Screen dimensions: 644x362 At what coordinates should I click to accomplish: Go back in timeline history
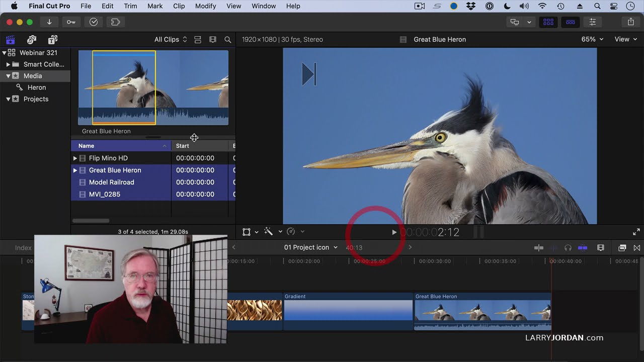233,247
